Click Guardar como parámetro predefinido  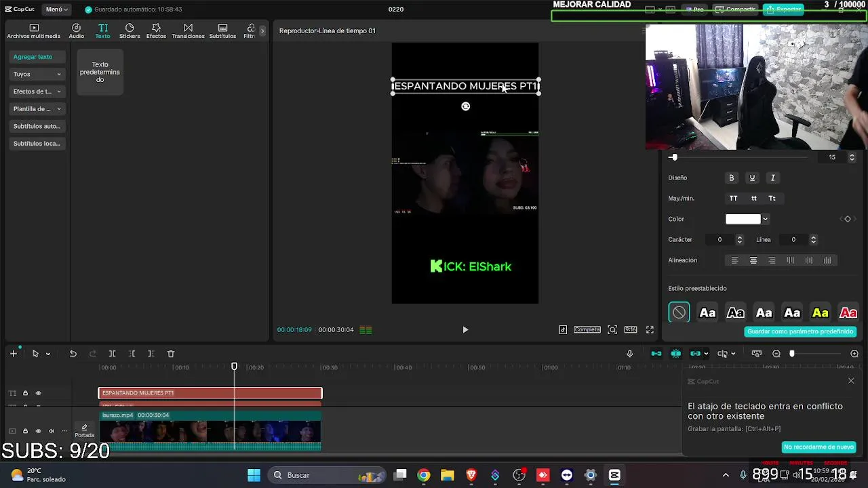[800, 331]
